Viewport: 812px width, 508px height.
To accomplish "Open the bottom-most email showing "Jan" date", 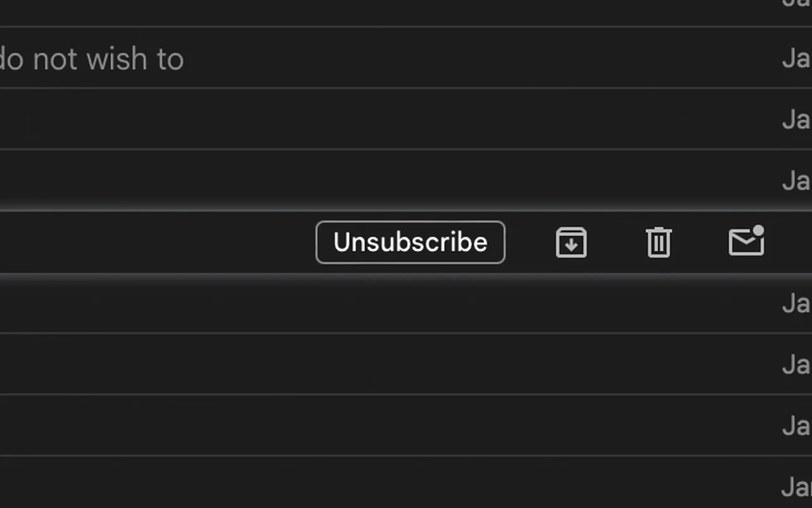I will 406,482.
